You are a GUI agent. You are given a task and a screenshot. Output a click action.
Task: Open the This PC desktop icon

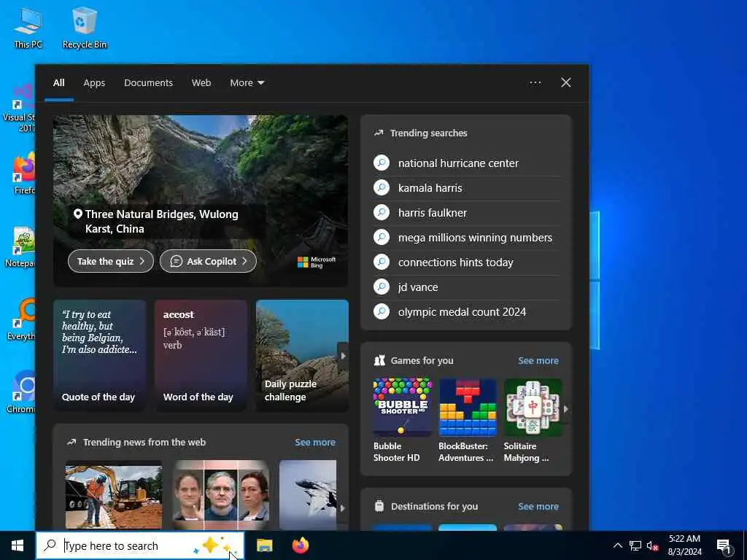tap(28, 28)
